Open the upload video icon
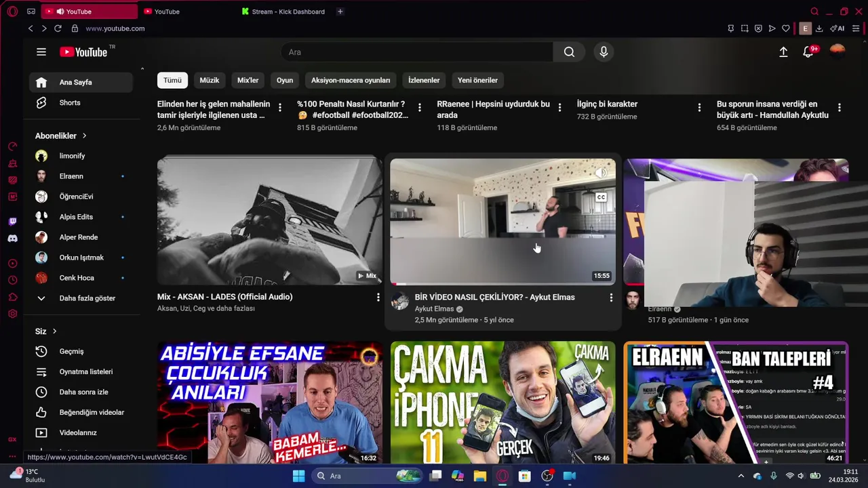This screenshot has height=488, width=868. pyautogui.click(x=783, y=52)
